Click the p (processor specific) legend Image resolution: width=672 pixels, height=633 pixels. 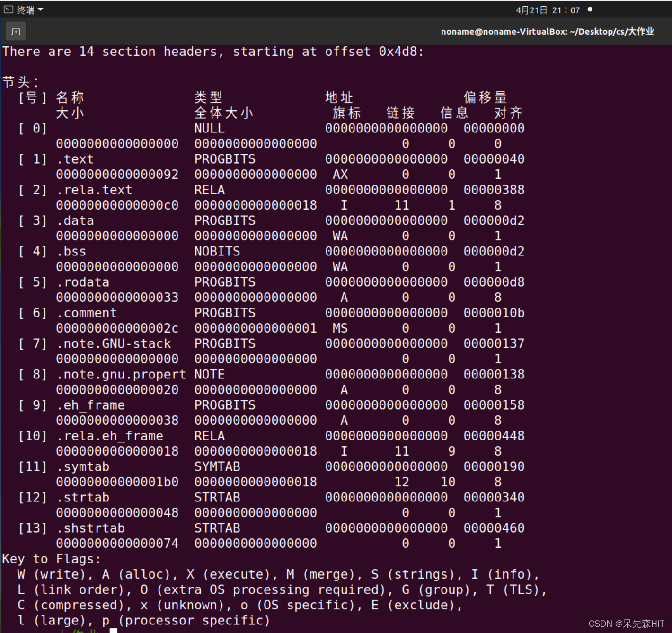[186, 621]
